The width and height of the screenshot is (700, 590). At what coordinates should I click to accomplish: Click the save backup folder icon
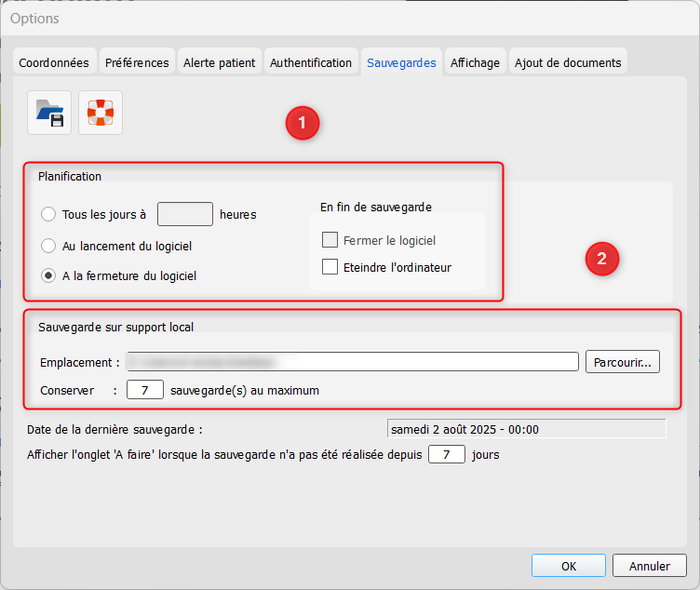pos(49,113)
